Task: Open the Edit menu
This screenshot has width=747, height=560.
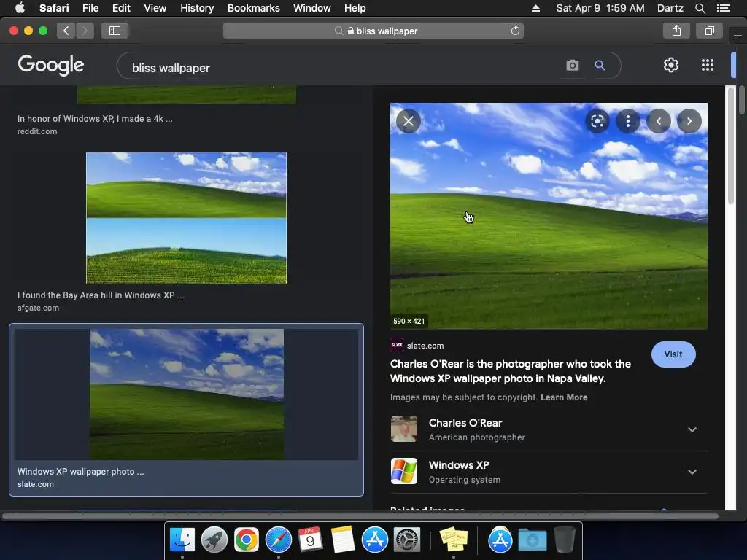Action: (x=121, y=8)
